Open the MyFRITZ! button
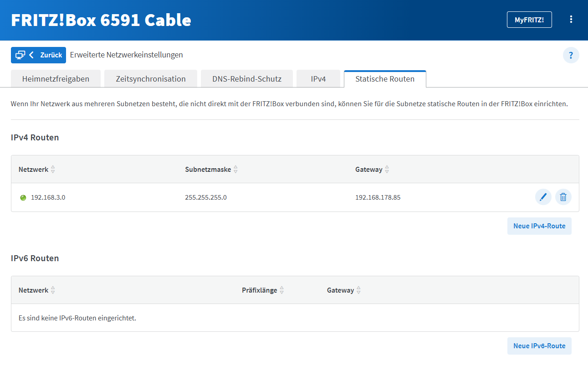Screen dimensions: 588x366 [x=529, y=20]
